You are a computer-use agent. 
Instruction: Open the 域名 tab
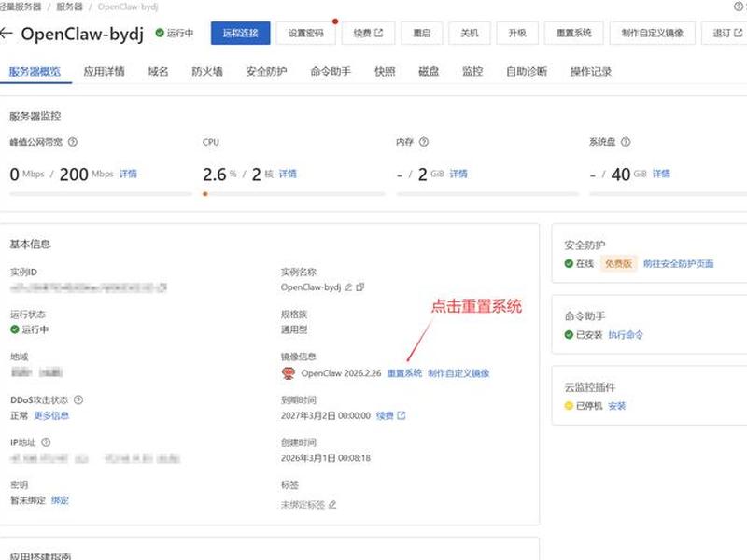[158, 72]
